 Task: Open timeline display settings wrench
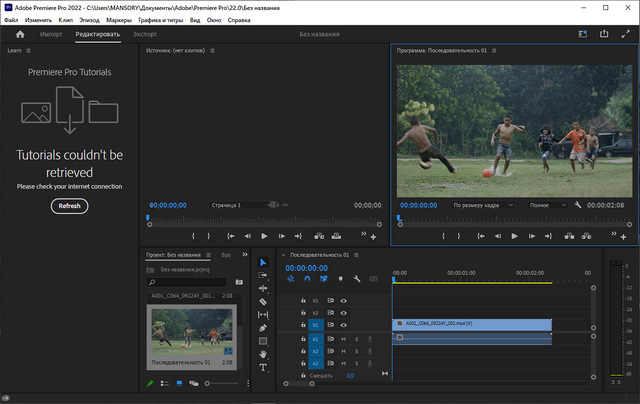[355, 279]
